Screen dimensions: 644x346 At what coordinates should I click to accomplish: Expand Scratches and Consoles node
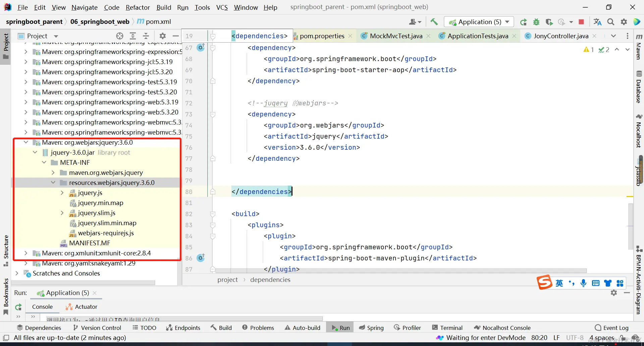[x=17, y=273]
